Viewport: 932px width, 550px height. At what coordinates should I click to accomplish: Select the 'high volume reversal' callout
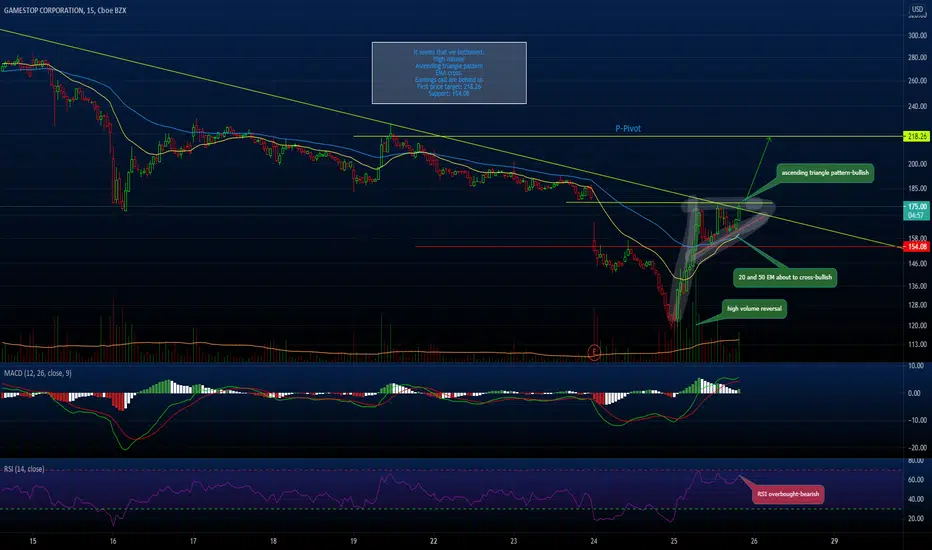tap(754, 309)
